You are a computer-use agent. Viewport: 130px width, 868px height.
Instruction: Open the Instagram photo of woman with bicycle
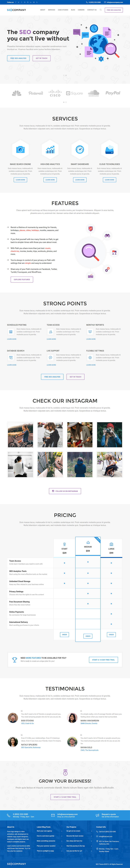pyautogui.click(x=20, y=435)
